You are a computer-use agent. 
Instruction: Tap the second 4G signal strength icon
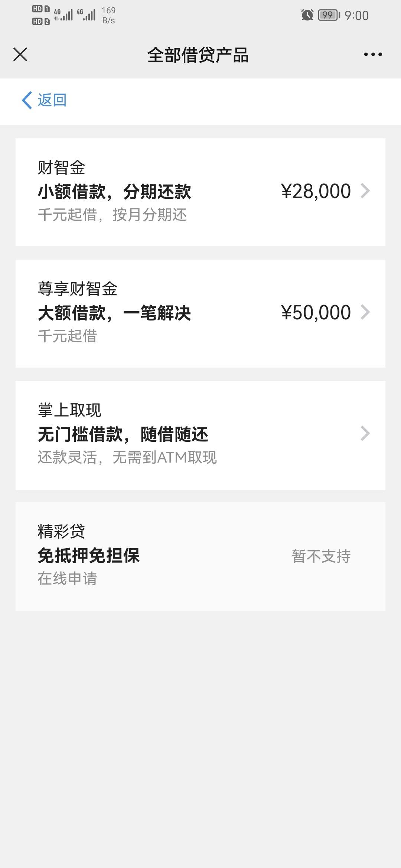86,15
